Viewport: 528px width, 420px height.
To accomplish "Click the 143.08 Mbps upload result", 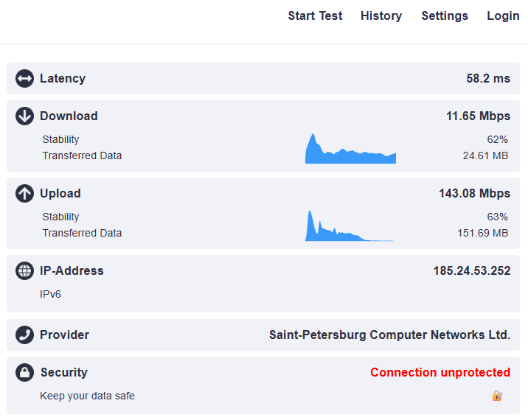I will pyautogui.click(x=474, y=194).
